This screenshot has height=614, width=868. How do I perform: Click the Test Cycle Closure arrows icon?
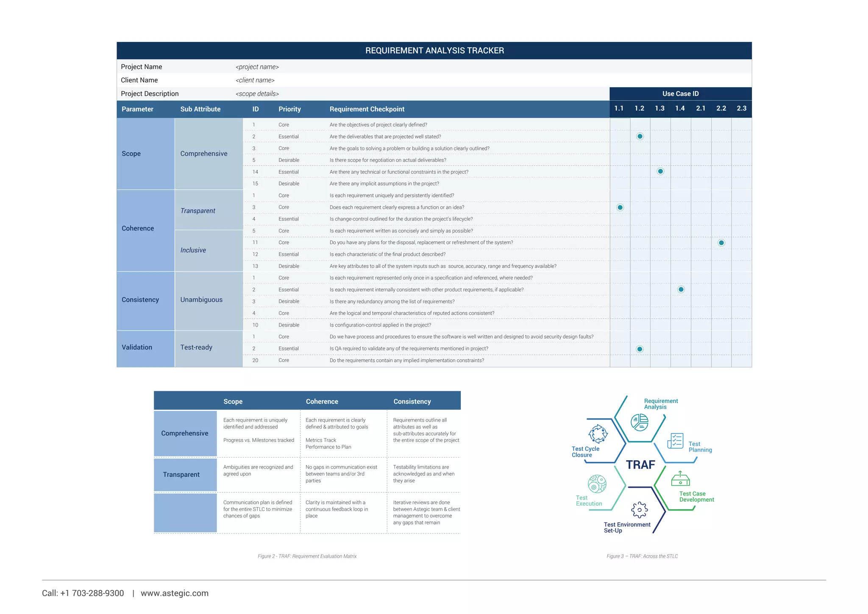coord(598,434)
